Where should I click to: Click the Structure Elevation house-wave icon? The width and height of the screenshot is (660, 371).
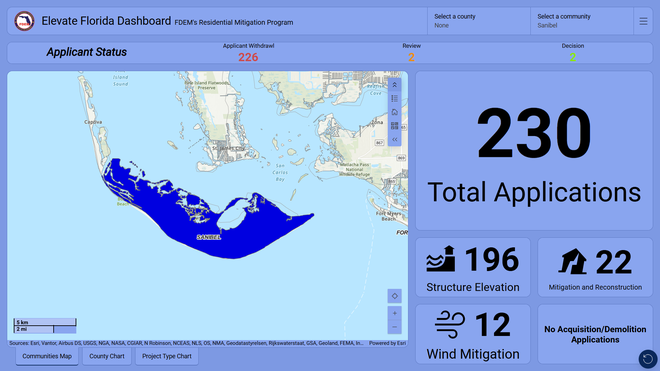(441, 259)
